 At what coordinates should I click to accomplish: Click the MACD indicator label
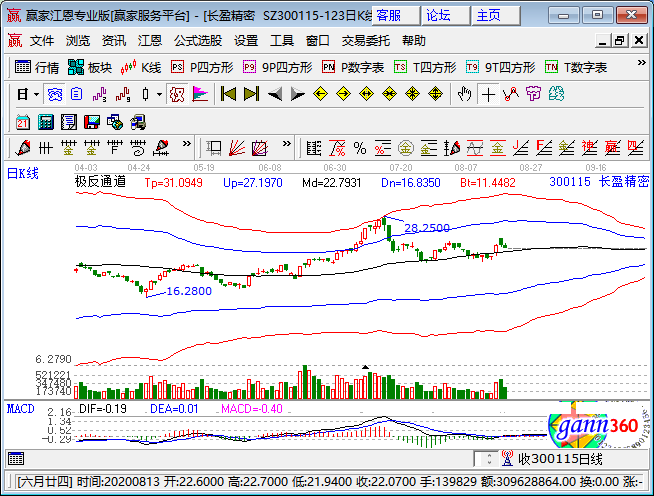point(20,409)
